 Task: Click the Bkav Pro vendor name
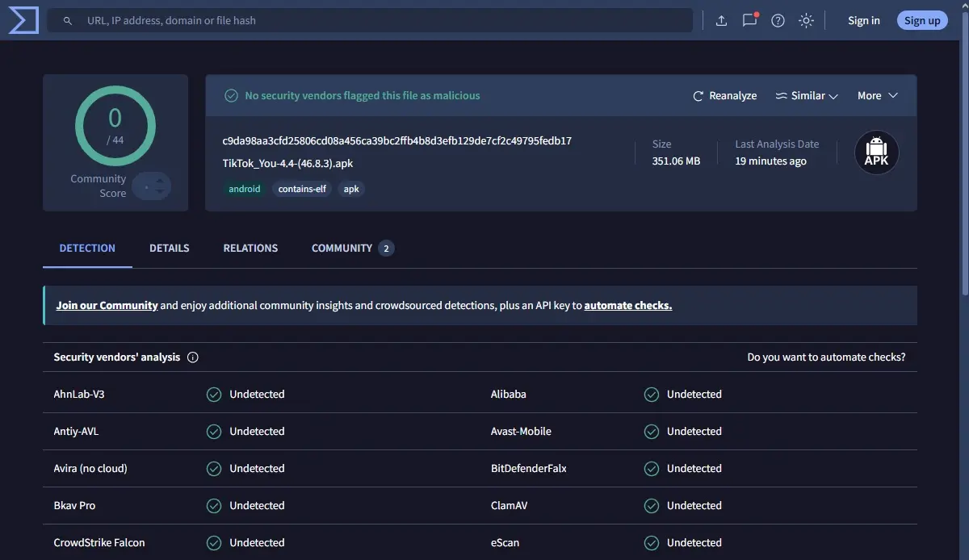[x=74, y=506]
